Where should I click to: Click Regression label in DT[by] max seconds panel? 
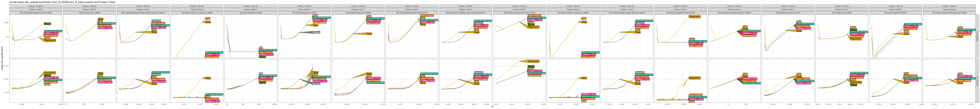click(x=533, y=61)
